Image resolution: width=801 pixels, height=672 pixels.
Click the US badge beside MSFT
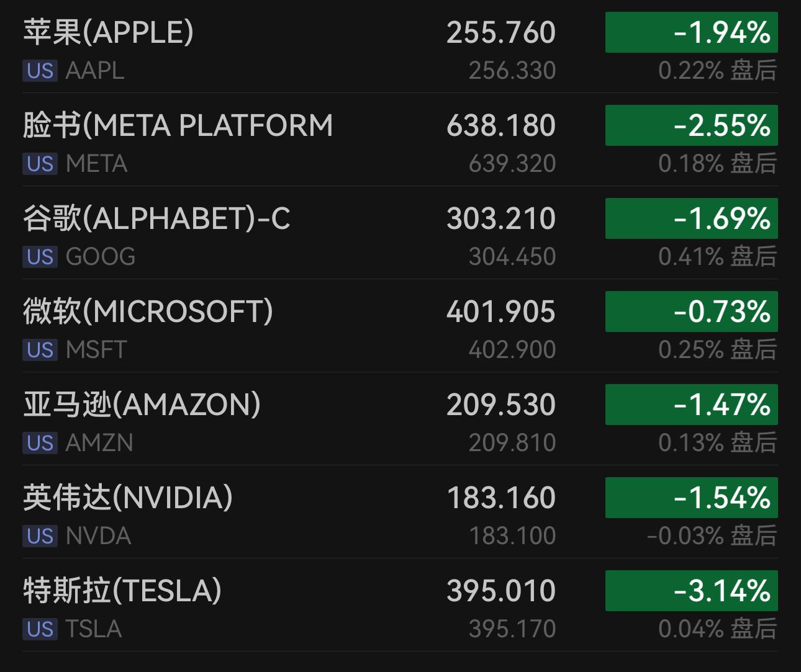click(x=40, y=350)
